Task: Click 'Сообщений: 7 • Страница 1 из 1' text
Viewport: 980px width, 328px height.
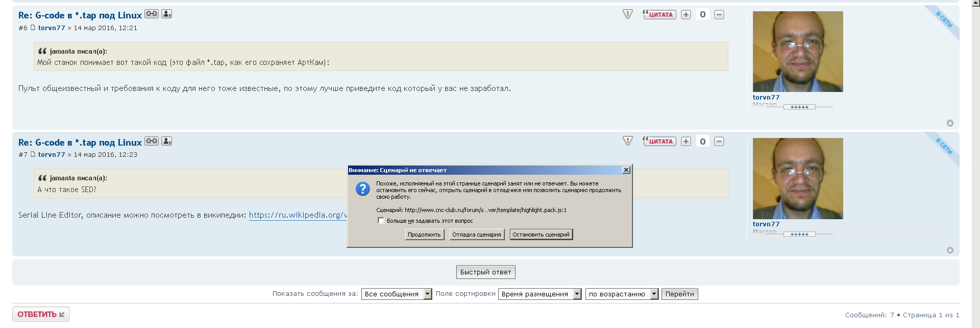Action: coord(902,315)
